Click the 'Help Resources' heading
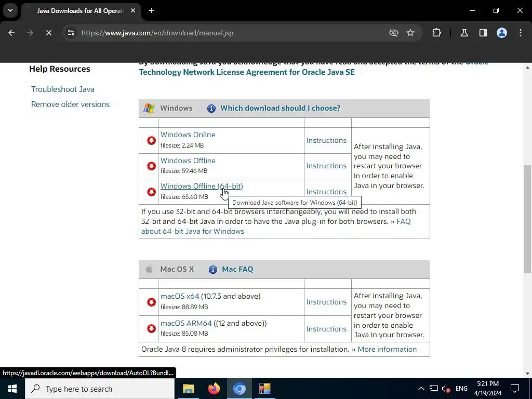Viewport: 532px width, 399px height. 60,69
